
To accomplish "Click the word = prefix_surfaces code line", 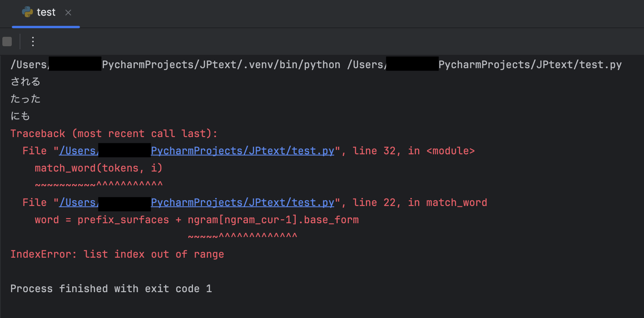I will [x=196, y=220].
